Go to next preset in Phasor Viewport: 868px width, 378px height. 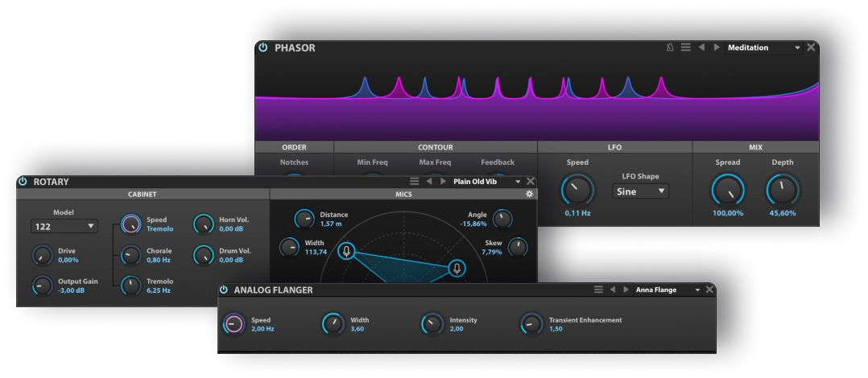pos(717,47)
